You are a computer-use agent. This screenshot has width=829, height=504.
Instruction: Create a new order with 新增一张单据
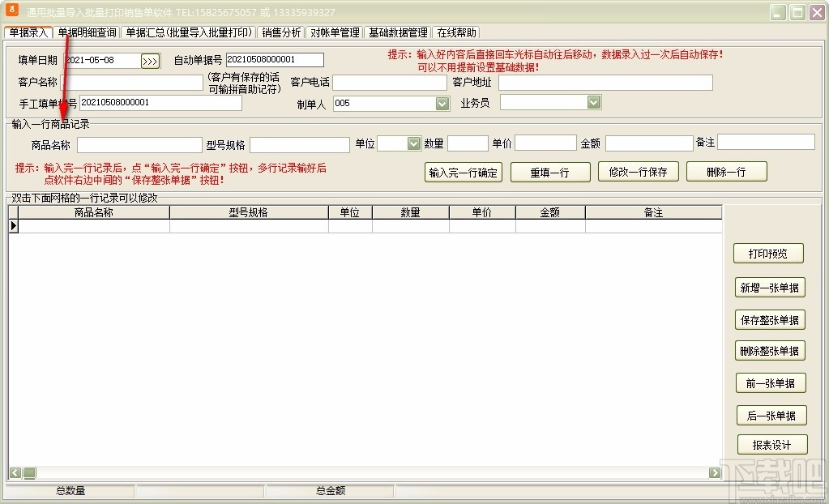click(769, 288)
